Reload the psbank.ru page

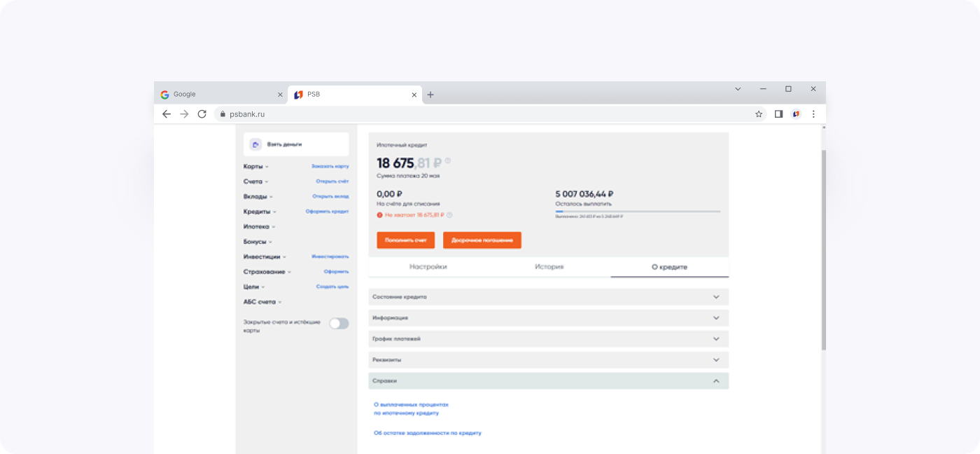click(x=202, y=114)
